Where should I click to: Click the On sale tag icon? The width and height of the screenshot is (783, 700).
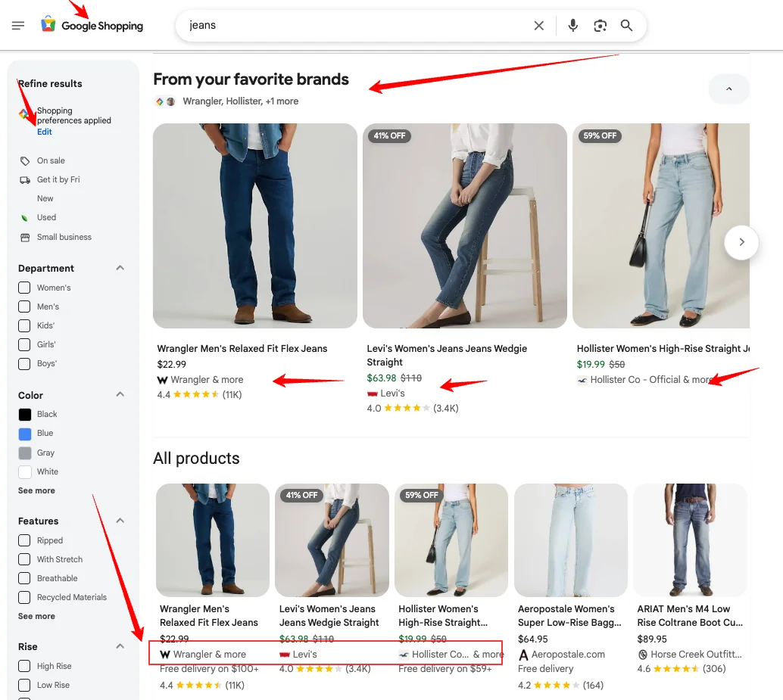click(24, 160)
